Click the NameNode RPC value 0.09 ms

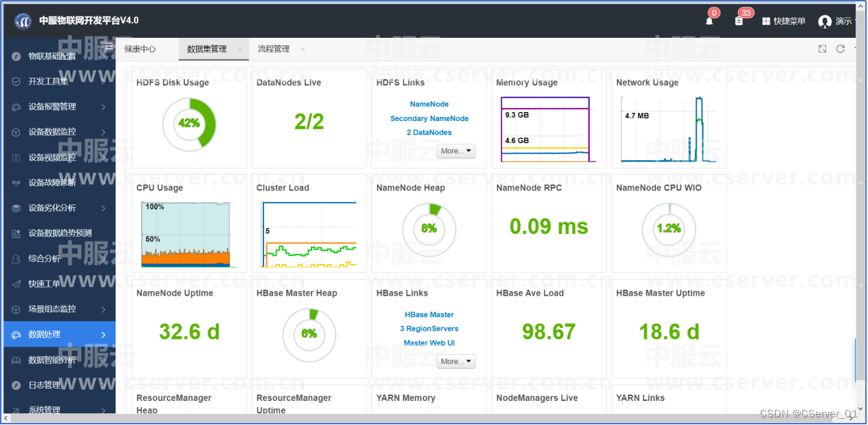tap(549, 226)
